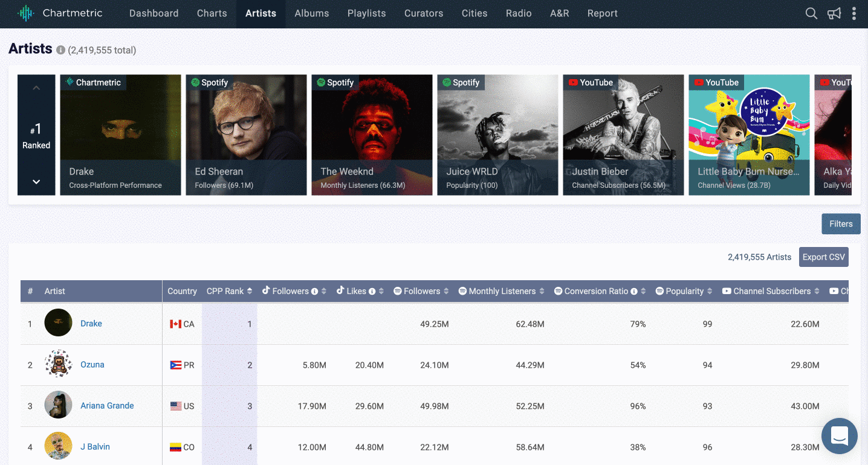Click the '2,419,555 Artists' count text

pyautogui.click(x=759, y=257)
